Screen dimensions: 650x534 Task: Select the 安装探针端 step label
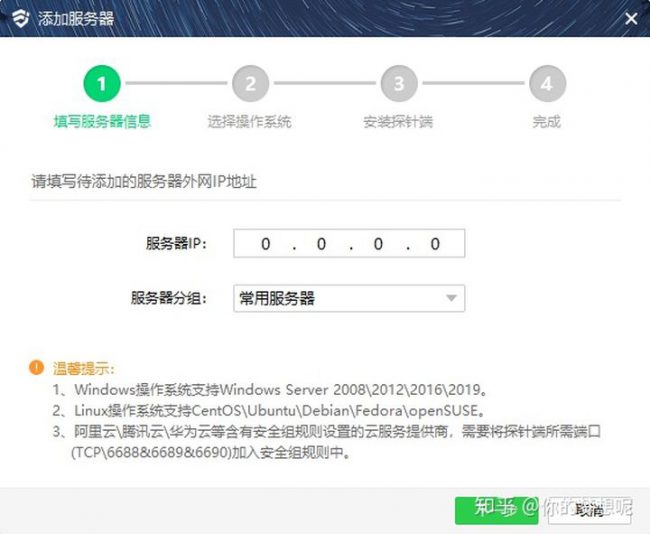[398, 121]
